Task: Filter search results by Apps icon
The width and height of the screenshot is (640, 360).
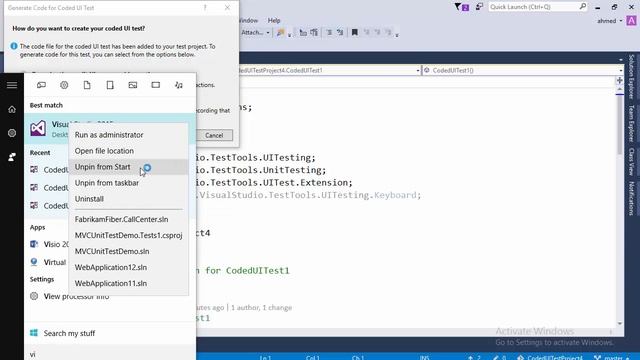Action: tap(41, 85)
